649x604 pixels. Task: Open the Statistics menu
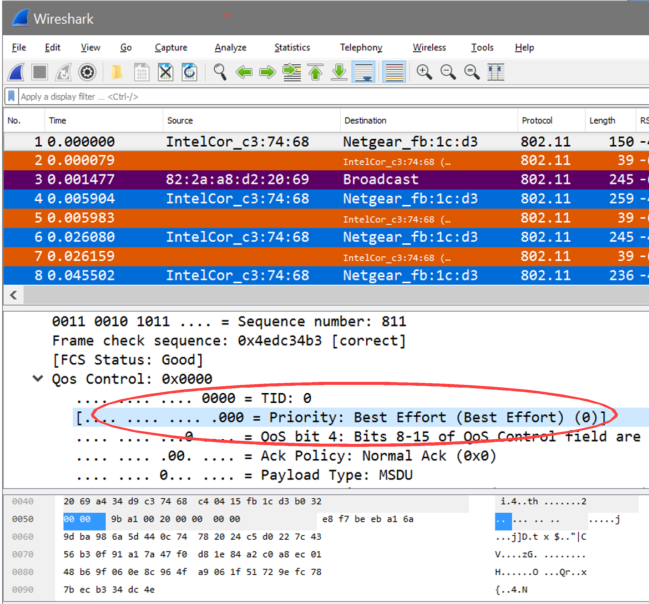click(x=292, y=48)
